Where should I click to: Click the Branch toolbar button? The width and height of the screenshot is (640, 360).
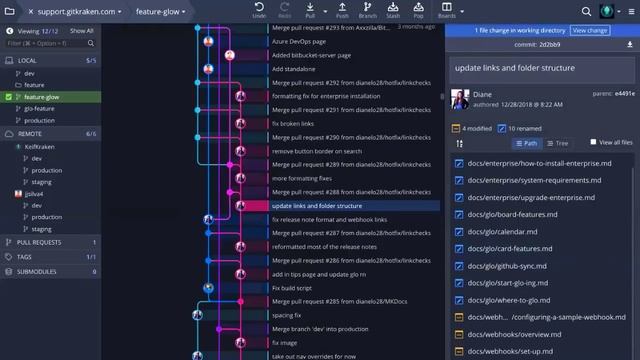point(367,10)
